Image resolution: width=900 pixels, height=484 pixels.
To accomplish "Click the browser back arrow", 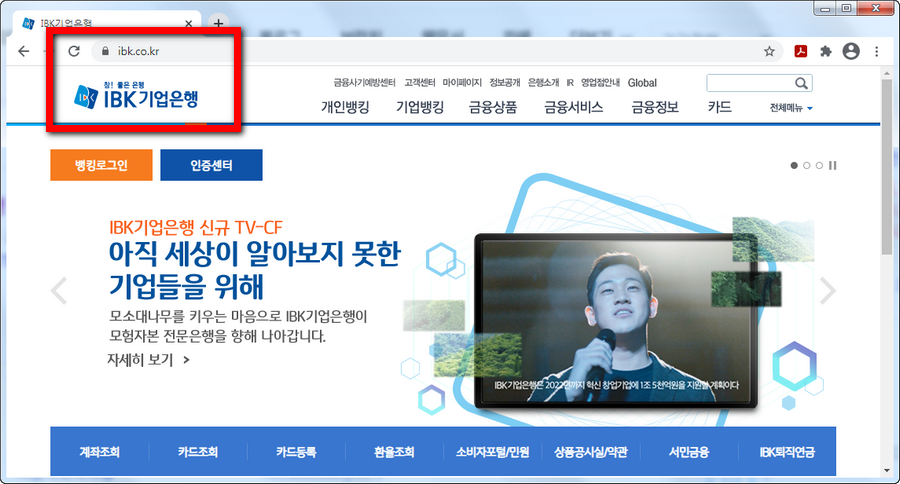I will (24, 51).
